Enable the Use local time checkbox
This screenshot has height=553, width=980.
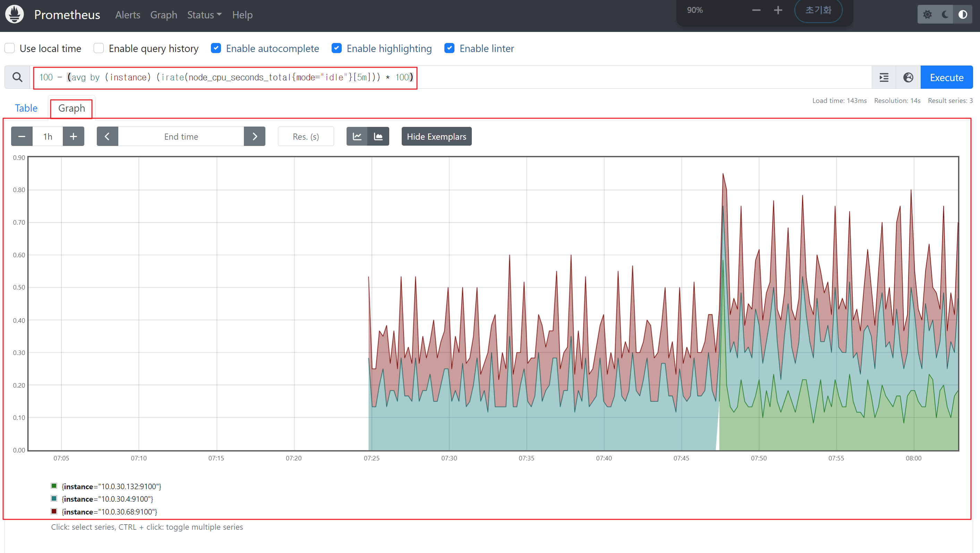10,48
